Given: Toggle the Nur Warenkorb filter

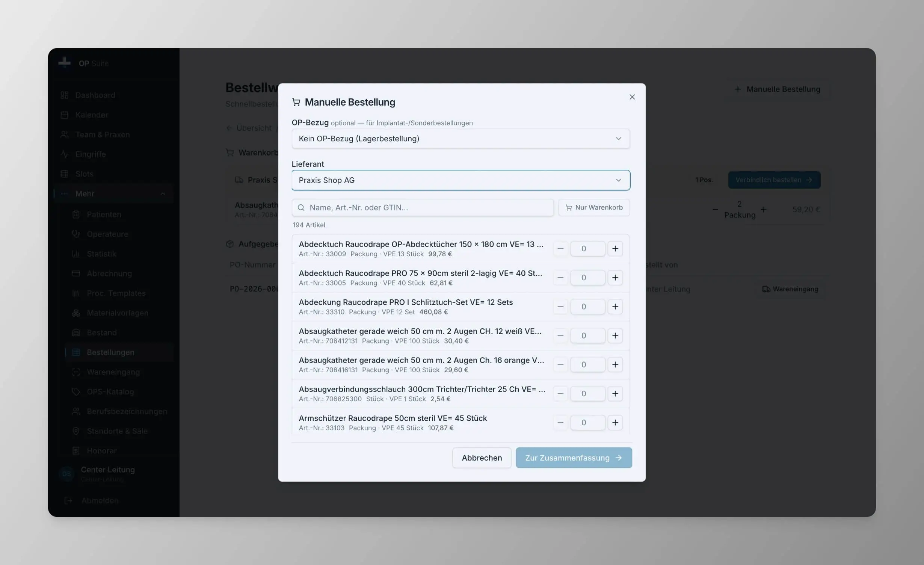Looking at the screenshot, I should pos(594,207).
